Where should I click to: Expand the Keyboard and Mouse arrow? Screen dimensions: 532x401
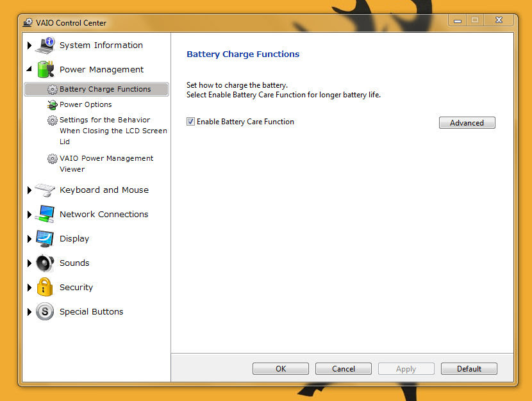[x=29, y=190]
